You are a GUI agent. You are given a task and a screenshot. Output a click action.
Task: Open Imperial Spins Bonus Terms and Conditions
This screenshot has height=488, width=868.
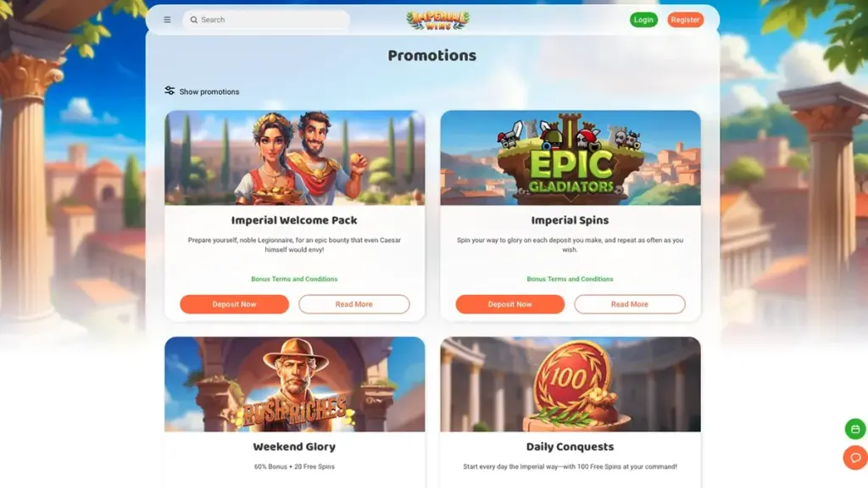click(x=570, y=280)
